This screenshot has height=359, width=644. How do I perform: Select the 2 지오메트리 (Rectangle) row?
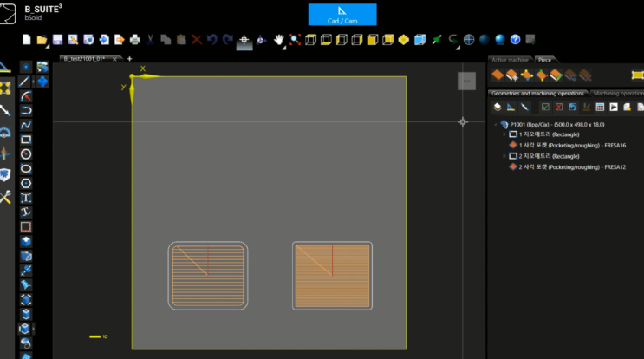[x=549, y=156]
